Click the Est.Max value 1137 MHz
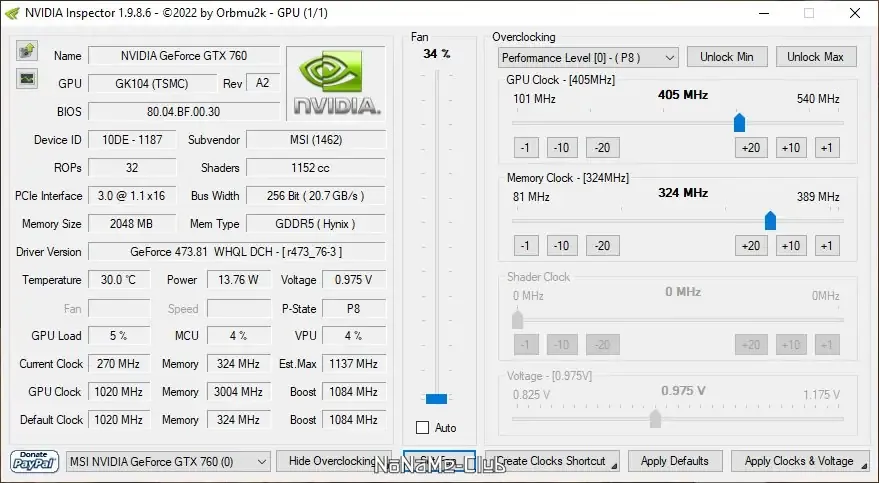 (354, 364)
